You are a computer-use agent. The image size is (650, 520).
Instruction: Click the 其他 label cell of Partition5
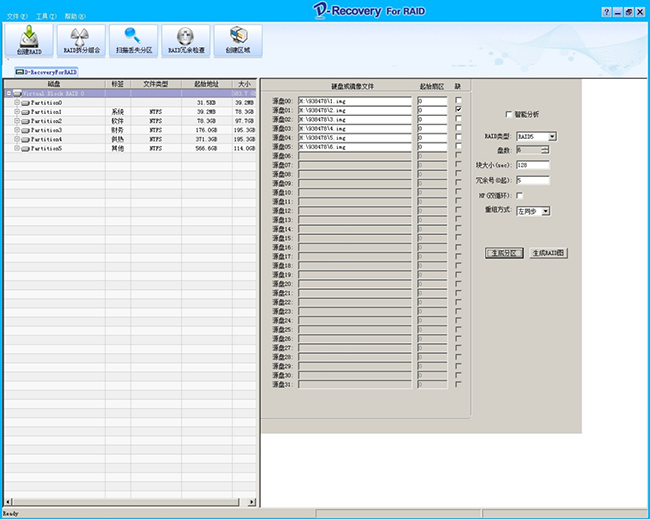tap(118, 148)
